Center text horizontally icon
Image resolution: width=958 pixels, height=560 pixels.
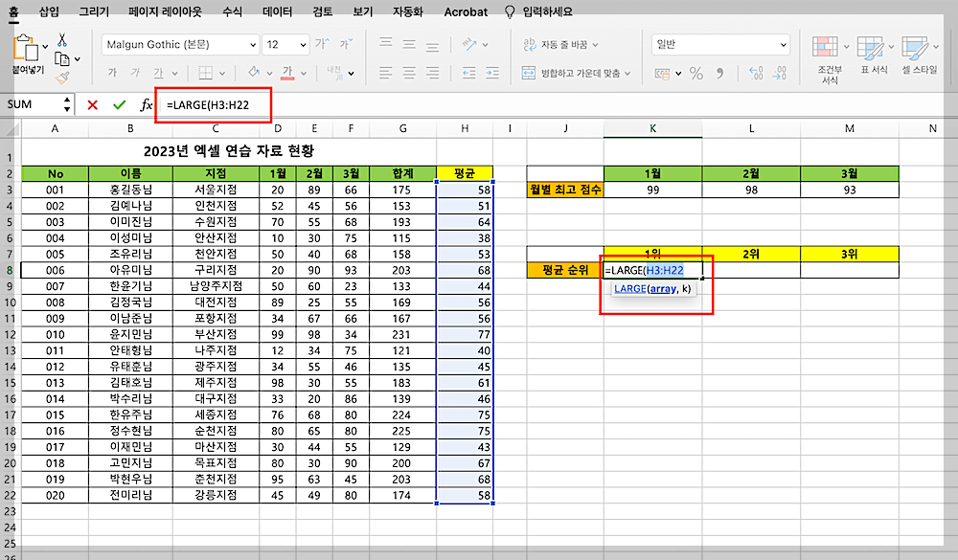click(409, 74)
